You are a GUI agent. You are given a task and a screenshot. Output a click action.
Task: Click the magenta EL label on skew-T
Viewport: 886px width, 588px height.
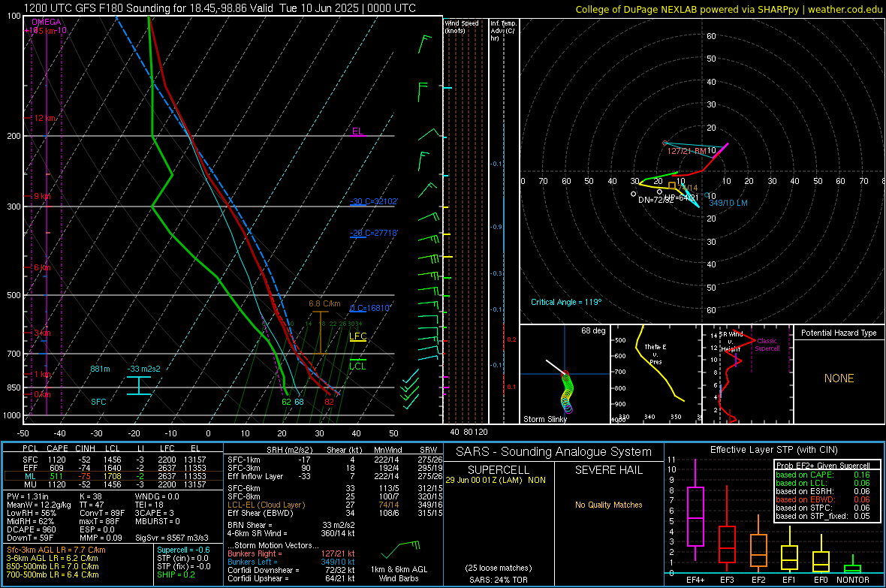pyautogui.click(x=357, y=131)
